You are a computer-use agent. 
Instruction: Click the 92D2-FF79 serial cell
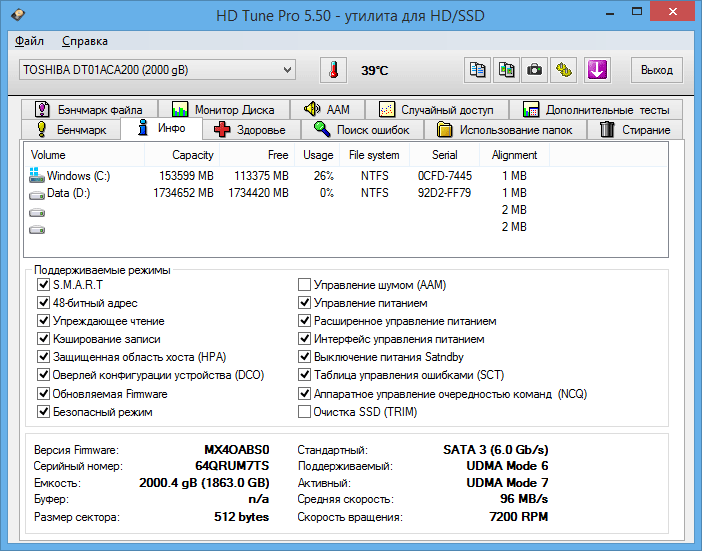coord(444,193)
